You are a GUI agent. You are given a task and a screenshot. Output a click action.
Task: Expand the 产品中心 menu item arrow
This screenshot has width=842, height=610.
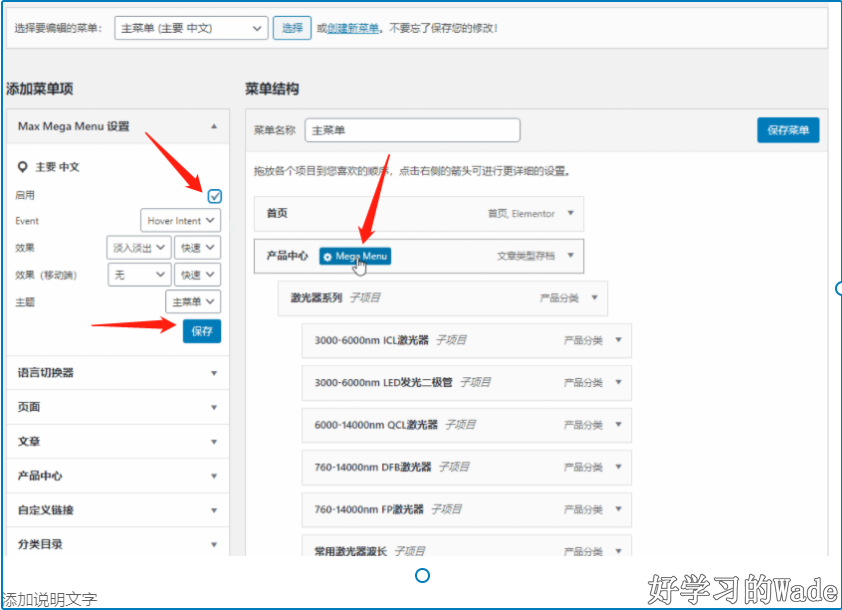(x=571, y=256)
